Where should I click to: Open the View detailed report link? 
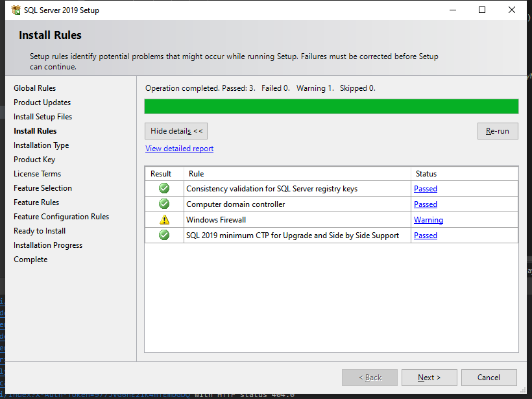pos(179,149)
